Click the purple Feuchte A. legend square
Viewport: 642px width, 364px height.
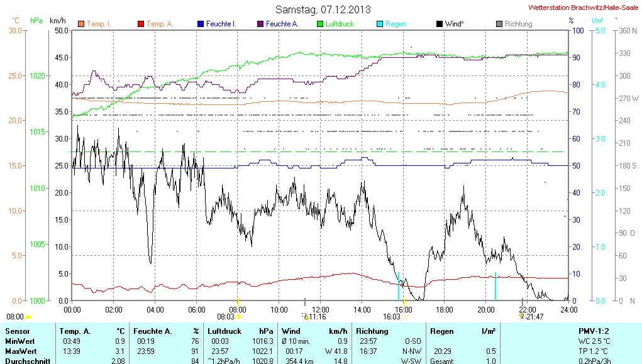pos(260,24)
